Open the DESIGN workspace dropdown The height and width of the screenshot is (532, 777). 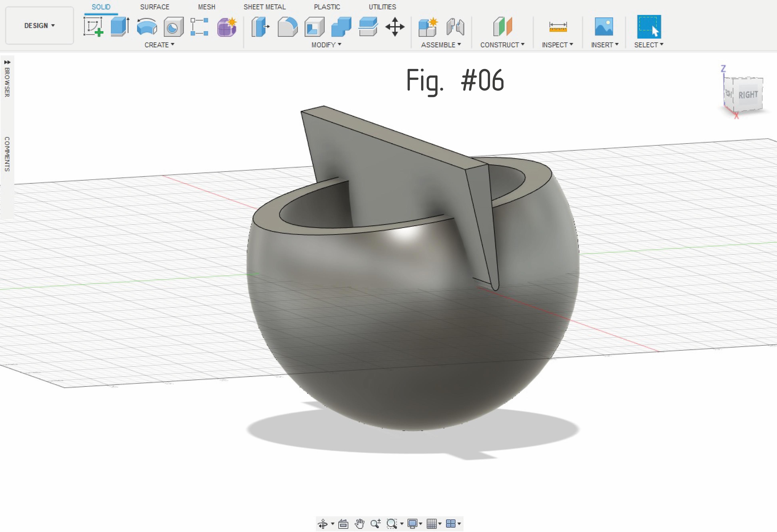click(39, 25)
